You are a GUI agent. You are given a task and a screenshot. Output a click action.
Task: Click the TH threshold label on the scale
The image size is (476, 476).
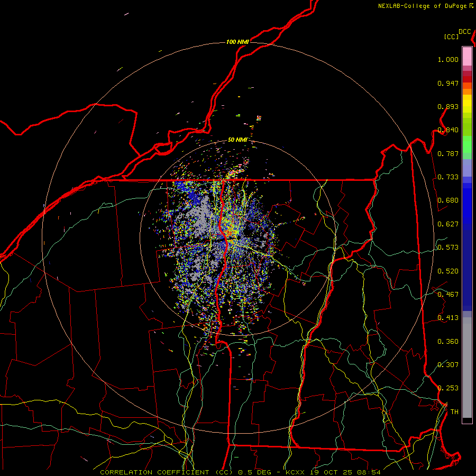click(454, 412)
